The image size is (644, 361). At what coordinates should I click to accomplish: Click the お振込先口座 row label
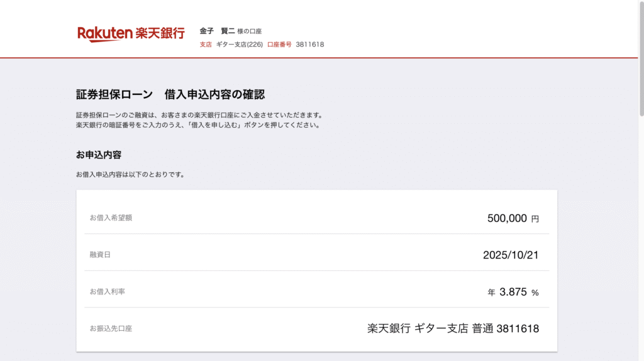(x=111, y=328)
